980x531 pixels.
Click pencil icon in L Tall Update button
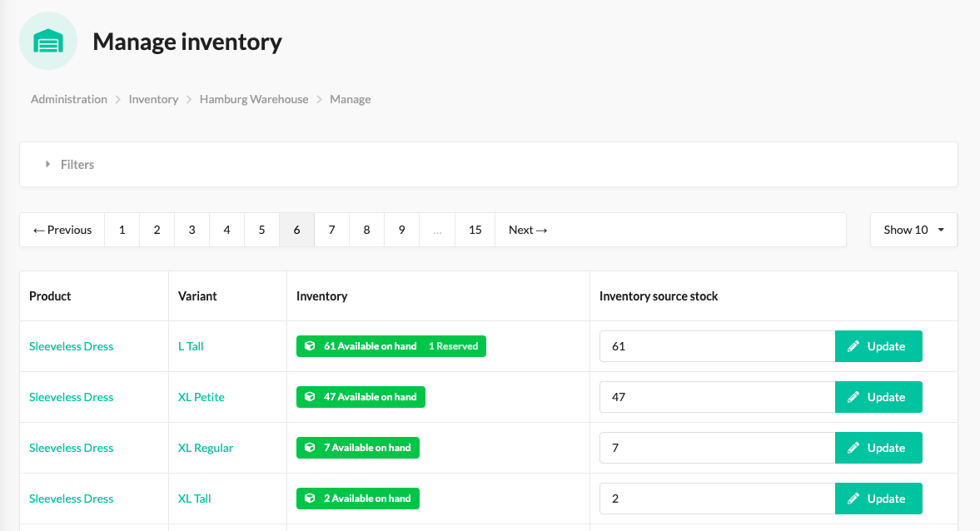[x=853, y=346]
